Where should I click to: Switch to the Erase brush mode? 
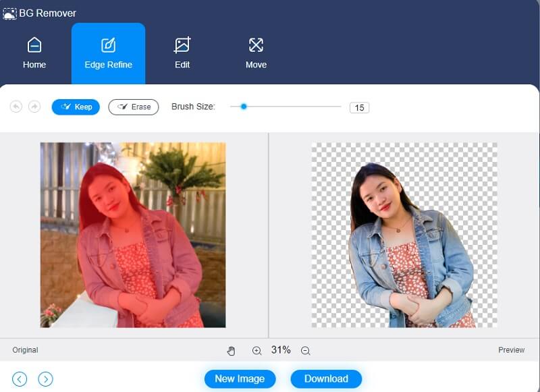[x=133, y=107]
